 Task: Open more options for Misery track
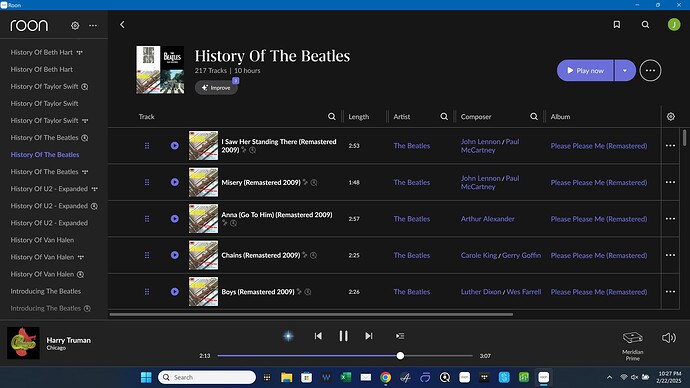tap(670, 182)
